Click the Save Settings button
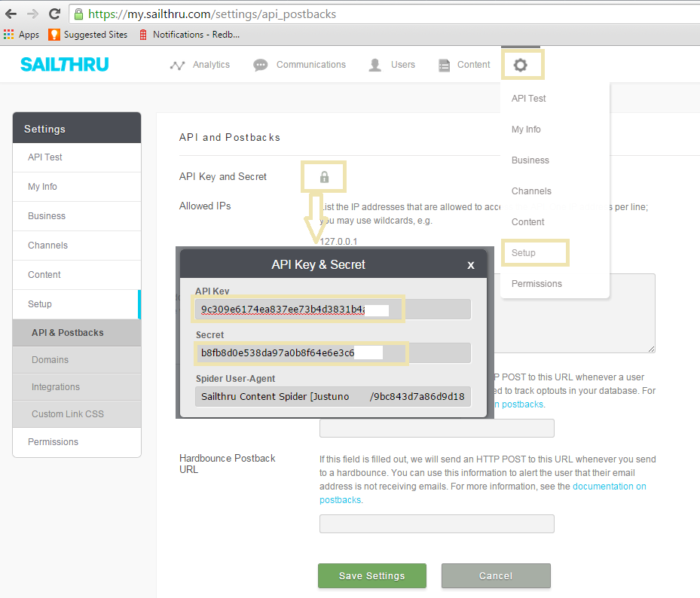Image resolution: width=700 pixels, height=598 pixels. pos(371,575)
